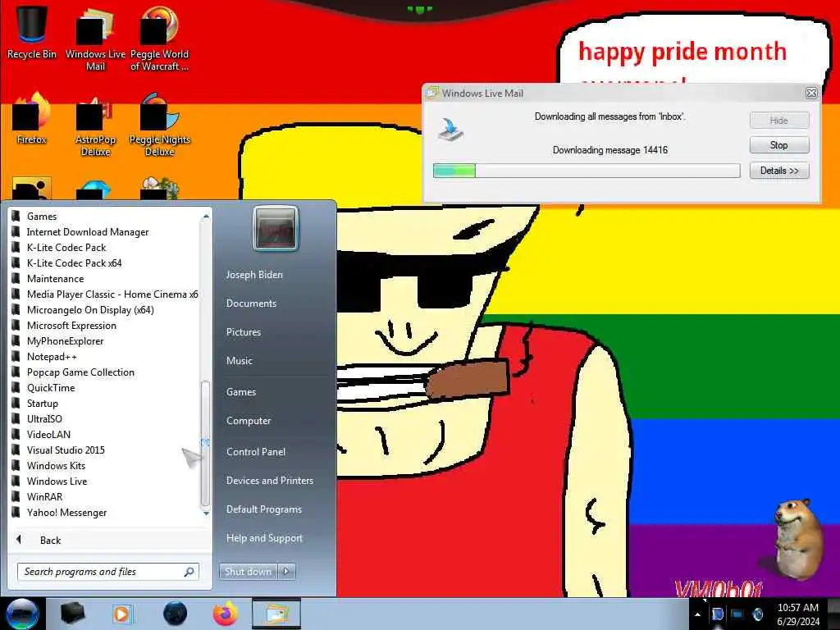The height and width of the screenshot is (630, 840).
Task: Open the AstroPop Deluxe desktop icon
Action: pos(95,125)
